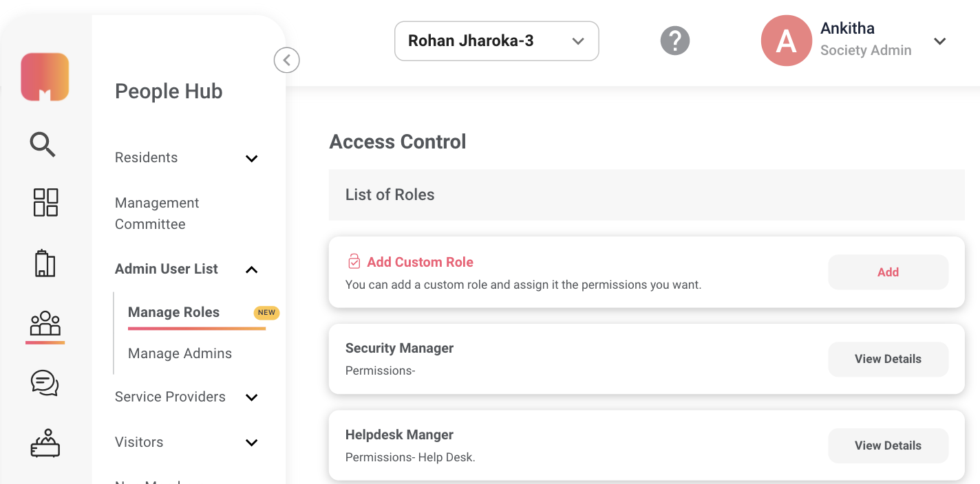This screenshot has height=484, width=980.
Task: Expand the Residents menu section
Action: (252, 159)
